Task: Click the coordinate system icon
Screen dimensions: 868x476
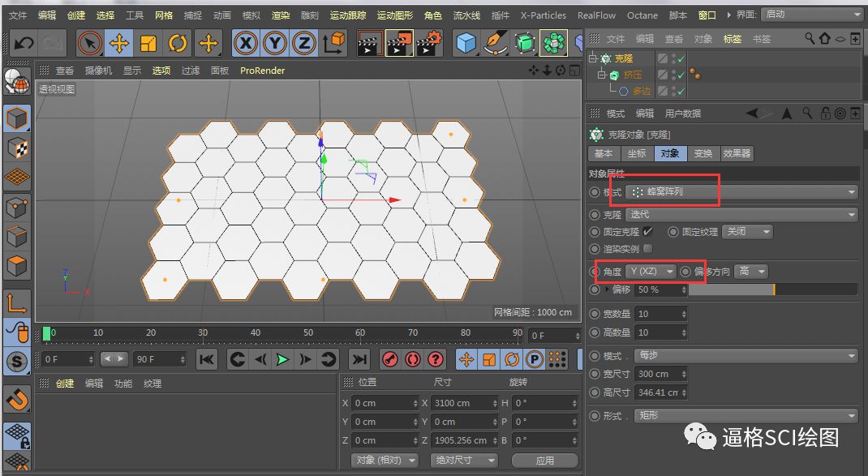Action: pos(333,43)
